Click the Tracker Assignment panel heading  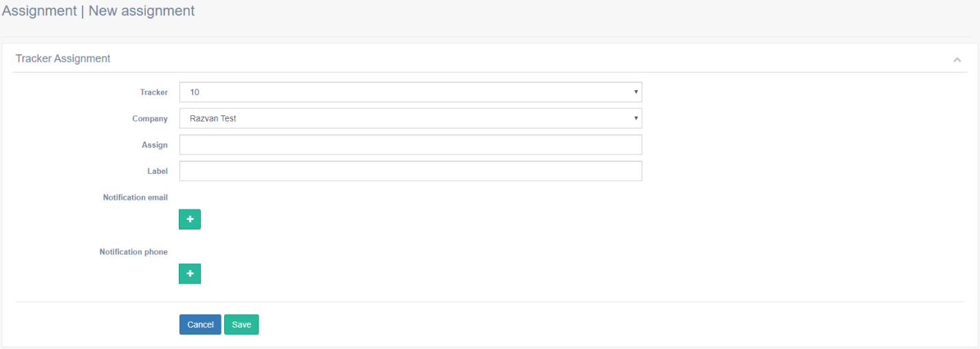(x=63, y=59)
